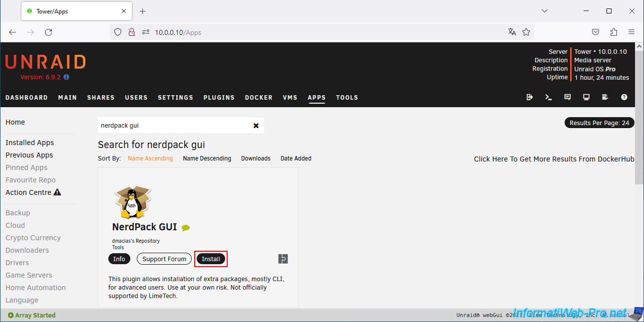Open Favourite Repo in sidebar

(x=30, y=180)
